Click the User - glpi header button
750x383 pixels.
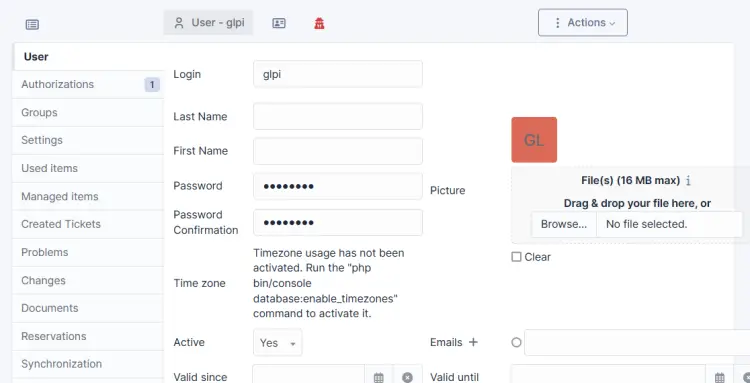point(209,22)
